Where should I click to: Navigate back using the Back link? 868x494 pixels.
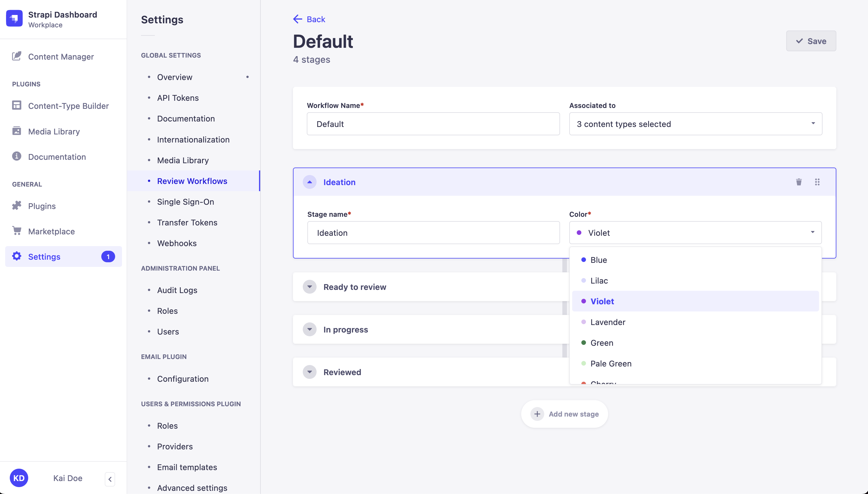[309, 19]
